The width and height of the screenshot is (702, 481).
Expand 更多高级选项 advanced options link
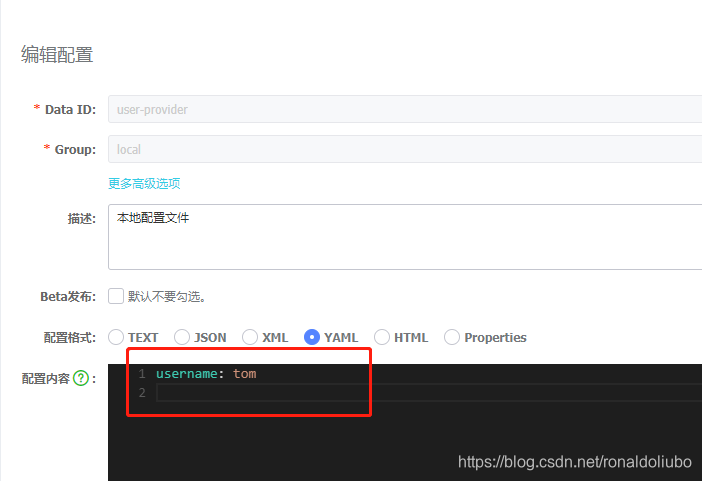pyautogui.click(x=144, y=183)
